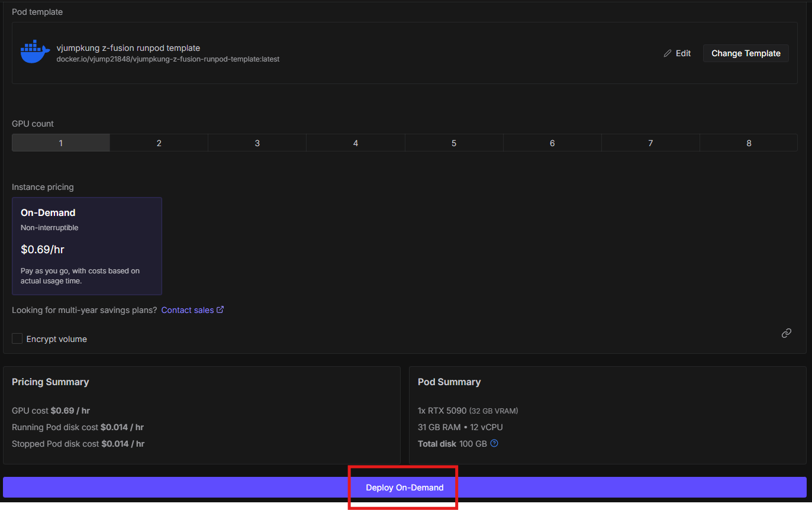Set GPU count to 2
This screenshot has height=510, width=812.
[x=159, y=143]
